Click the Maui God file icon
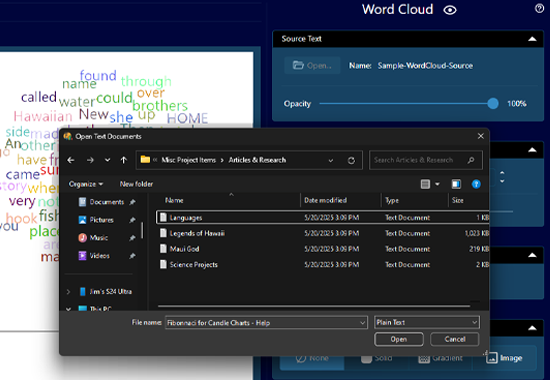550x380 pixels. 163,249
